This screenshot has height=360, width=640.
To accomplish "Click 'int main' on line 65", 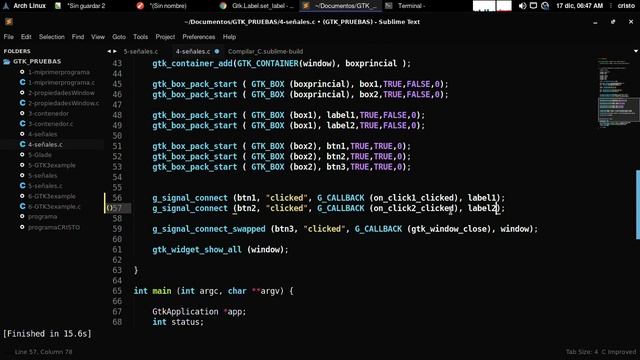I will coord(153,291).
